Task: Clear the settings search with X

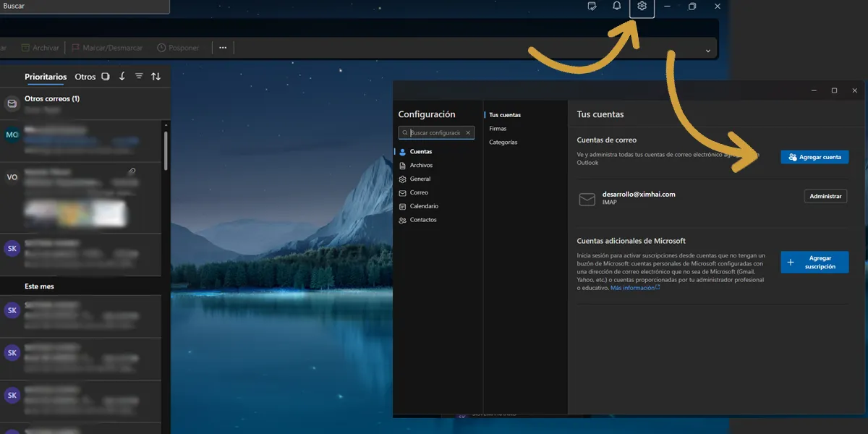Action: point(468,133)
